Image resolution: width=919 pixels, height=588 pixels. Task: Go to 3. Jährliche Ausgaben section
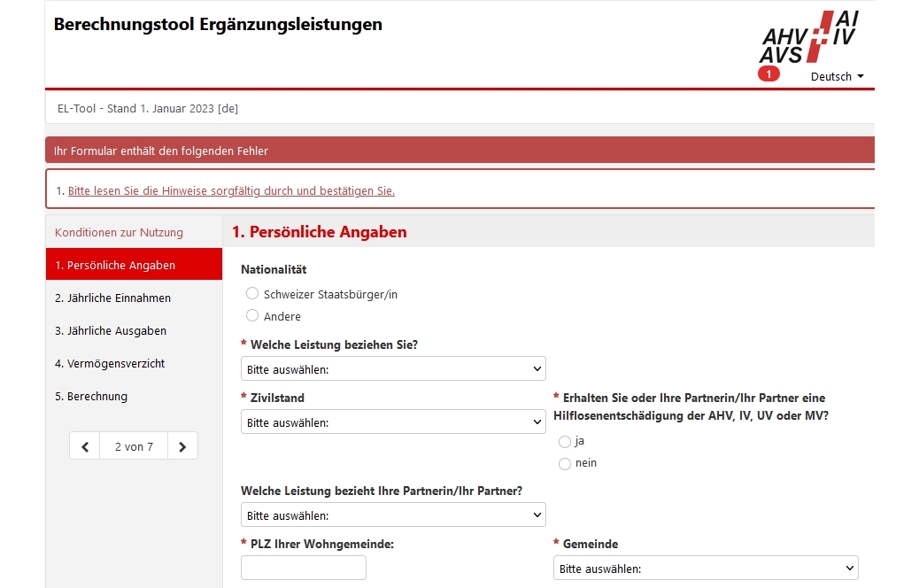click(111, 331)
